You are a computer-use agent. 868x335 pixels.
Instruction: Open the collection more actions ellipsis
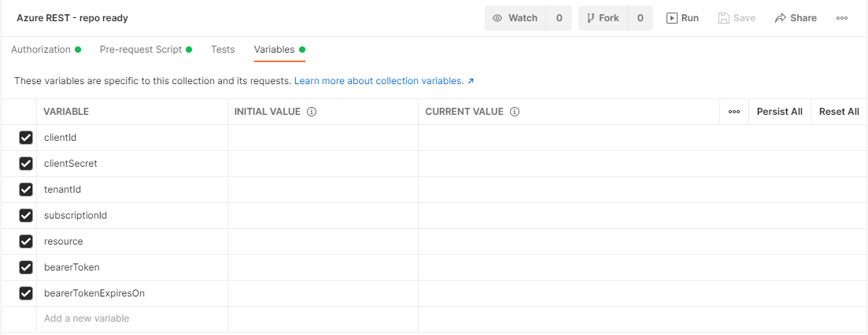tap(841, 18)
